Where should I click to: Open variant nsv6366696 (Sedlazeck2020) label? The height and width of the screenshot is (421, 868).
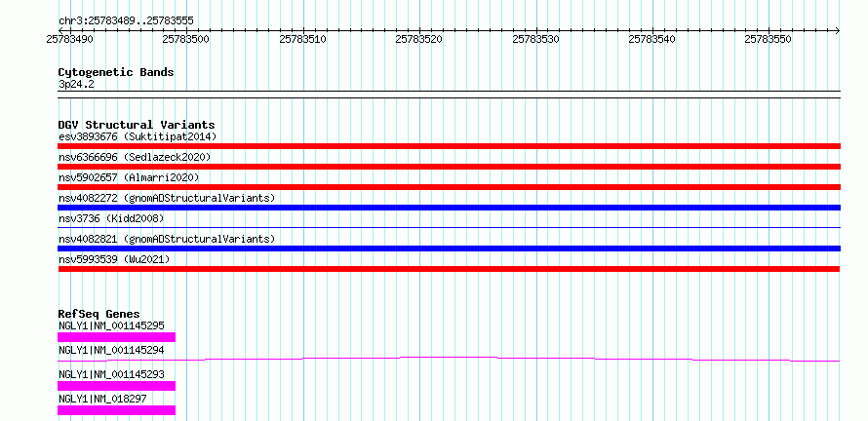point(135,157)
